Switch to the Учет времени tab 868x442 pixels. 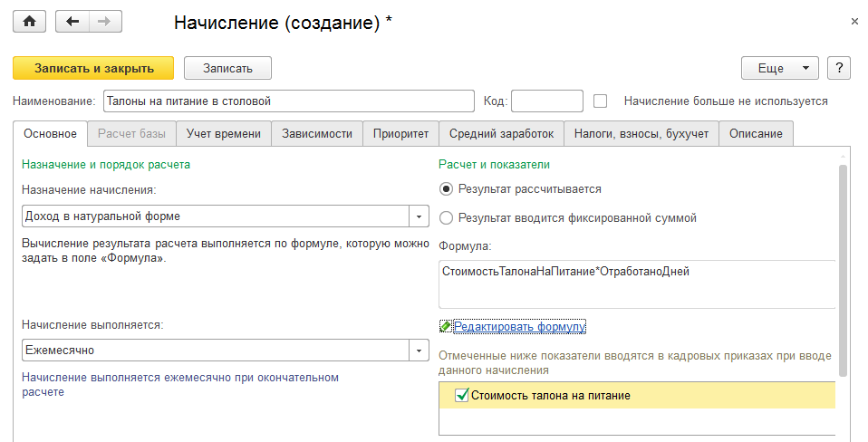pyautogui.click(x=224, y=134)
